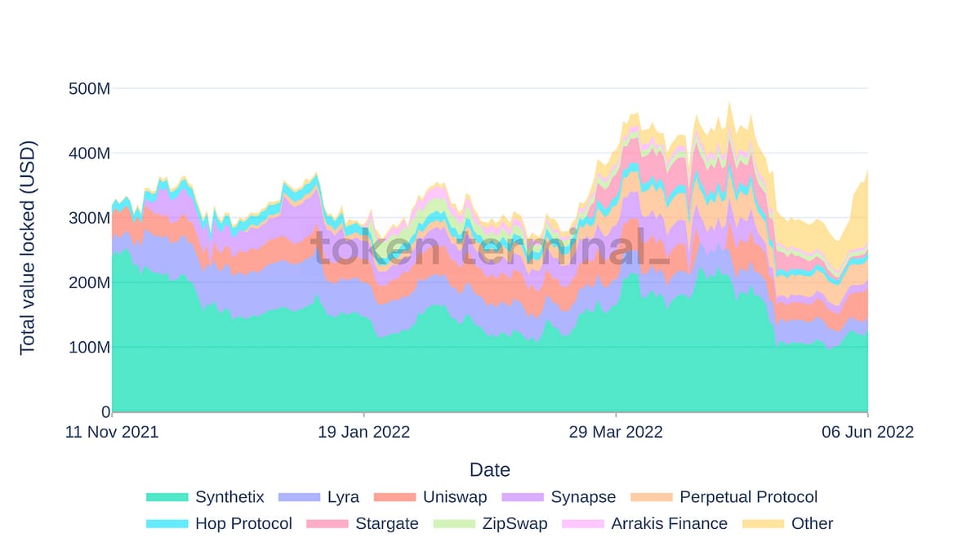Click the 19 Jan 2022 axis tick
Viewport: 980px width, 560px height.
[x=363, y=432]
